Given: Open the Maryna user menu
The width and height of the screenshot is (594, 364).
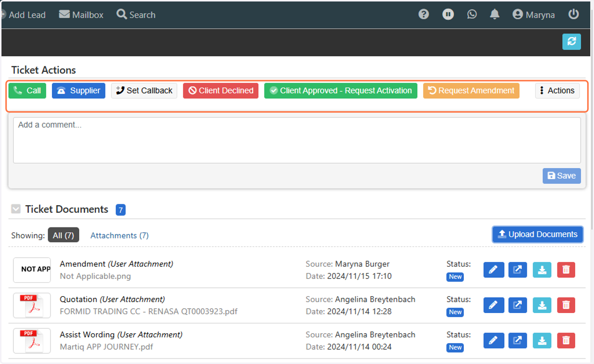Looking at the screenshot, I should click(x=534, y=15).
